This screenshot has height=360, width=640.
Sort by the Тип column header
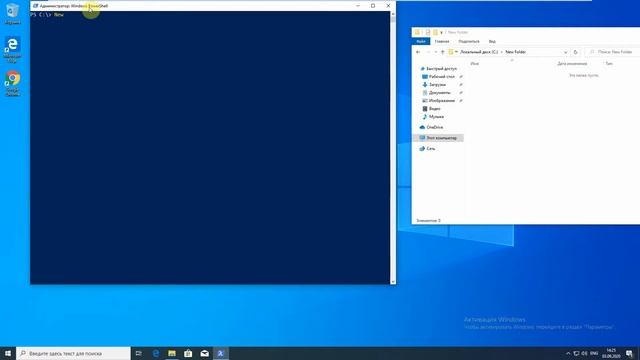[609, 64]
